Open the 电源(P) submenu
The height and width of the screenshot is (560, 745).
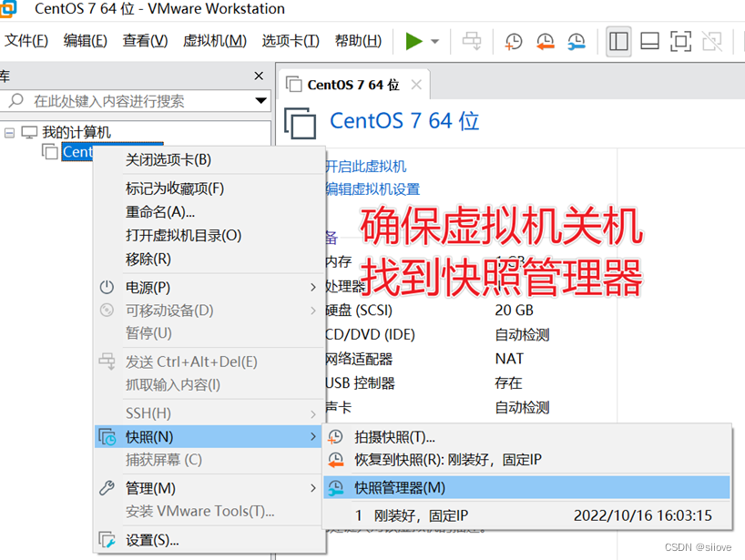point(210,288)
